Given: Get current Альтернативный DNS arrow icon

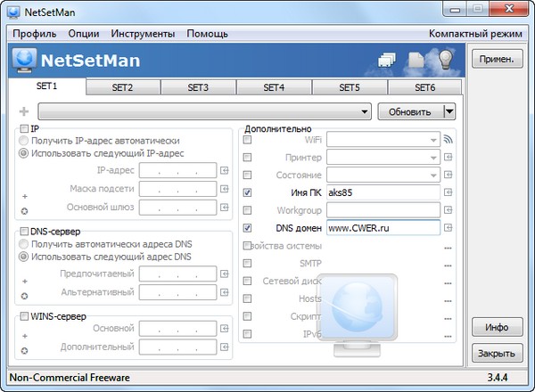Looking at the screenshot, I should click(x=224, y=292).
